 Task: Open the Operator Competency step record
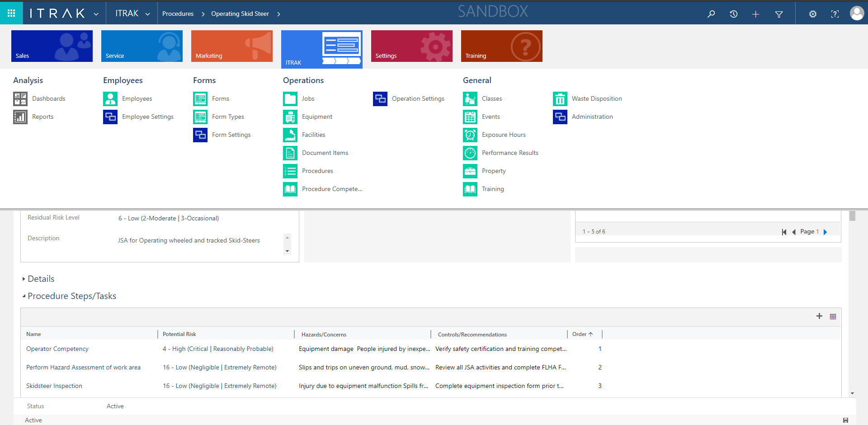pos(57,349)
